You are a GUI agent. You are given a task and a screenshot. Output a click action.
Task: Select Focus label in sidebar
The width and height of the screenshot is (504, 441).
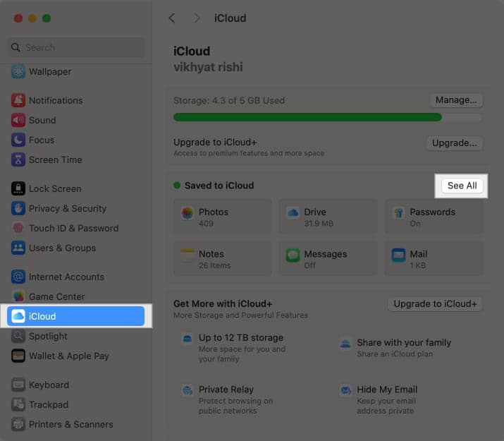pos(42,140)
